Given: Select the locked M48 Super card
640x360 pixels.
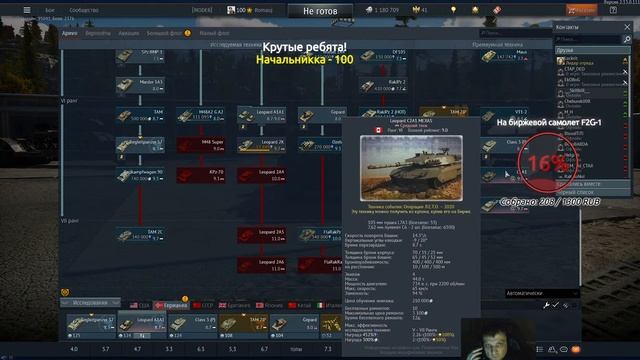Looking at the screenshot, I should point(201,146).
